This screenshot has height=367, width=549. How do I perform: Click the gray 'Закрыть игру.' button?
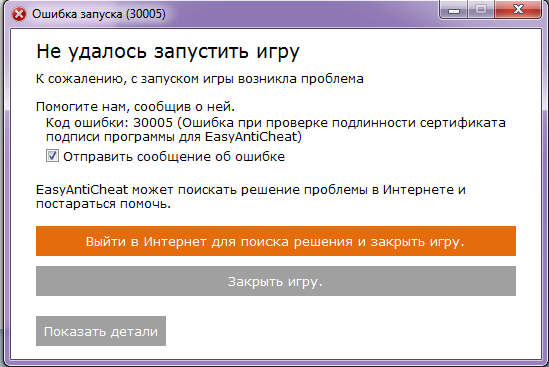click(276, 281)
